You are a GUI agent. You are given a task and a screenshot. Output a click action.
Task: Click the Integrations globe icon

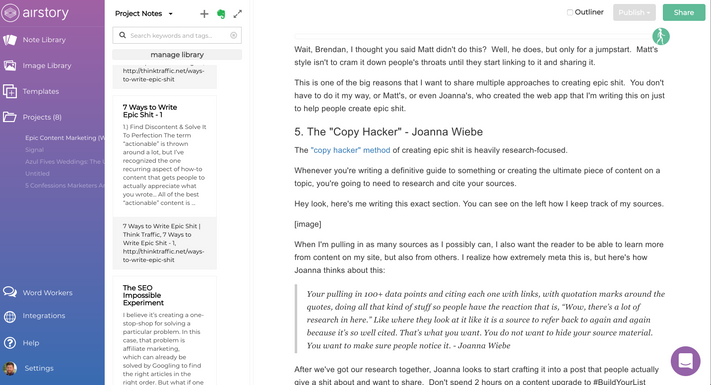10,316
